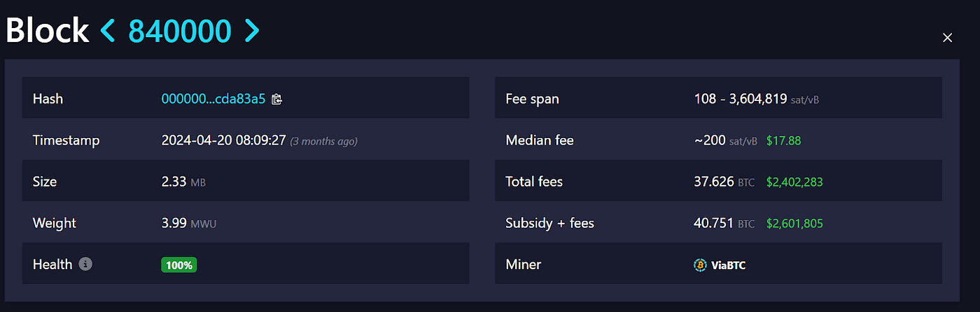980x312 pixels.
Task: Click the Block heading title
Action: tap(48, 30)
